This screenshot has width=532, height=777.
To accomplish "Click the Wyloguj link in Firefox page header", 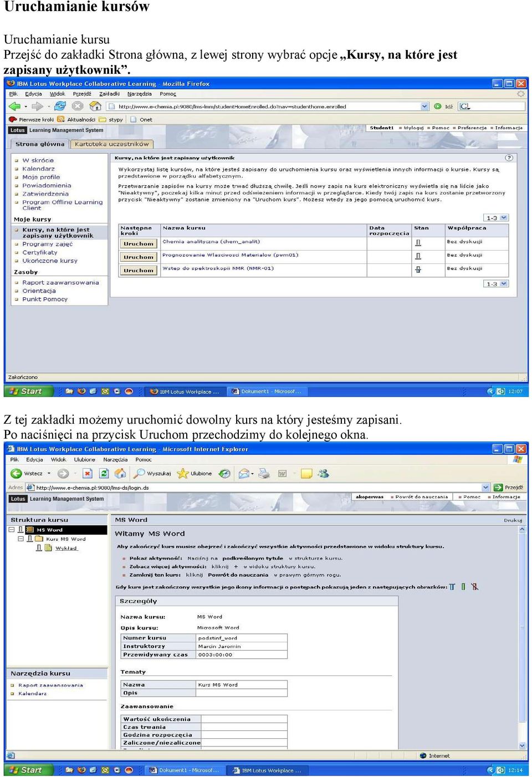I will click(413, 128).
